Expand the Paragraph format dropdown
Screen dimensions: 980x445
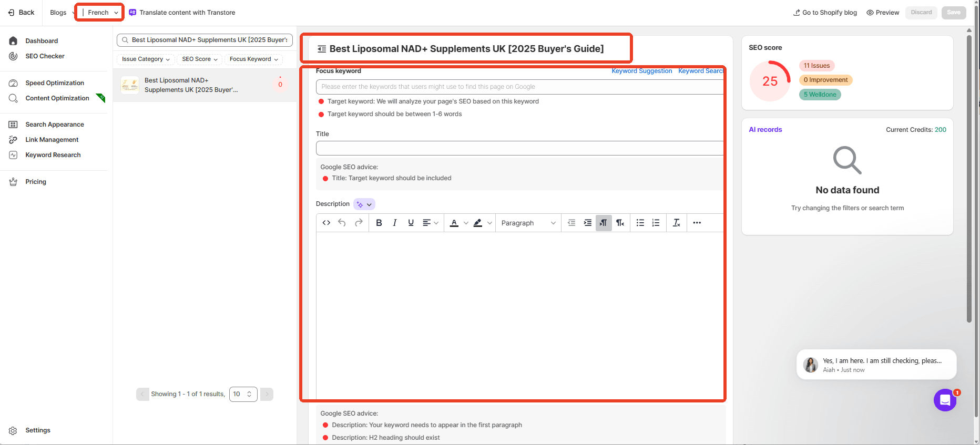[x=528, y=223]
